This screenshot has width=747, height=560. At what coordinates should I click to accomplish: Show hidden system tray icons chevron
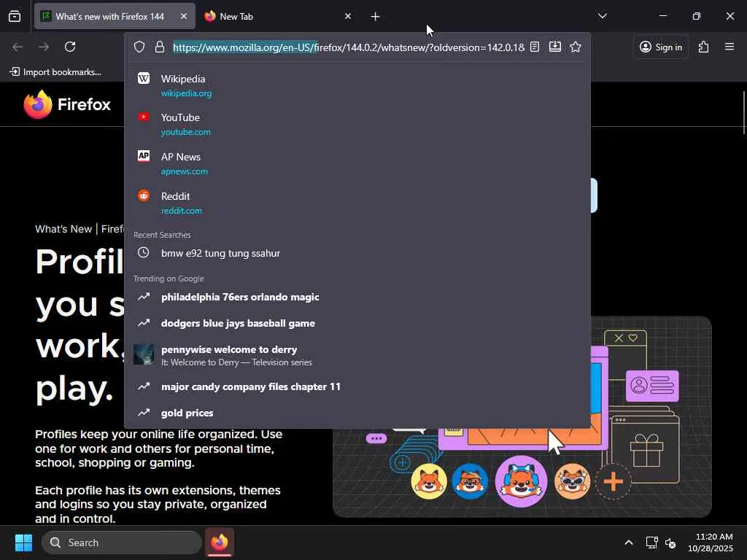tap(629, 542)
